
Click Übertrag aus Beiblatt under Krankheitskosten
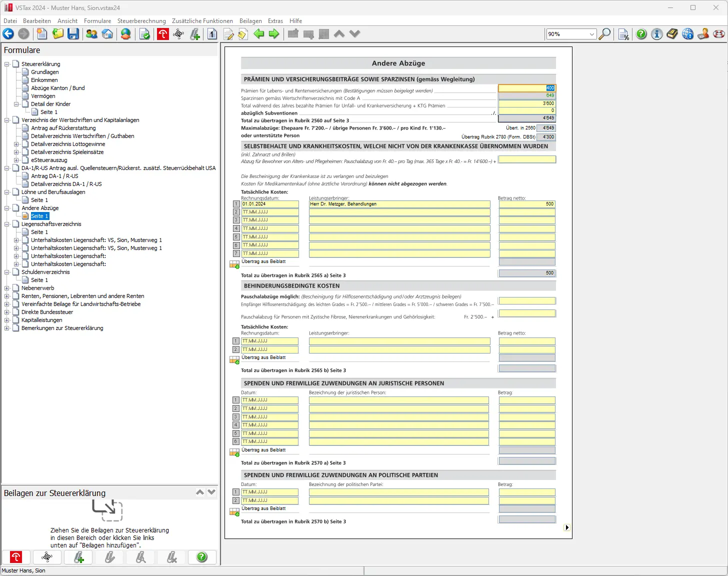click(x=263, y=261)
